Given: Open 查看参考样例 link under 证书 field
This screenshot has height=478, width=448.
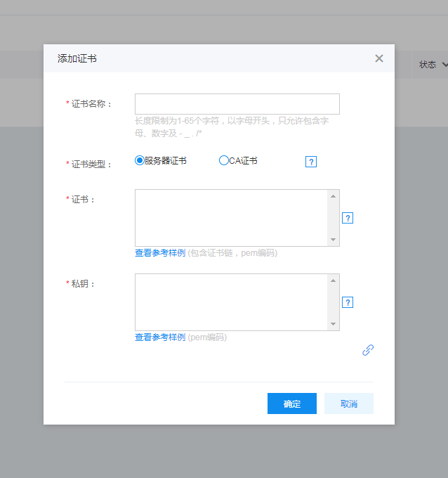Looking at the screenshot, I should pos(160,253).
